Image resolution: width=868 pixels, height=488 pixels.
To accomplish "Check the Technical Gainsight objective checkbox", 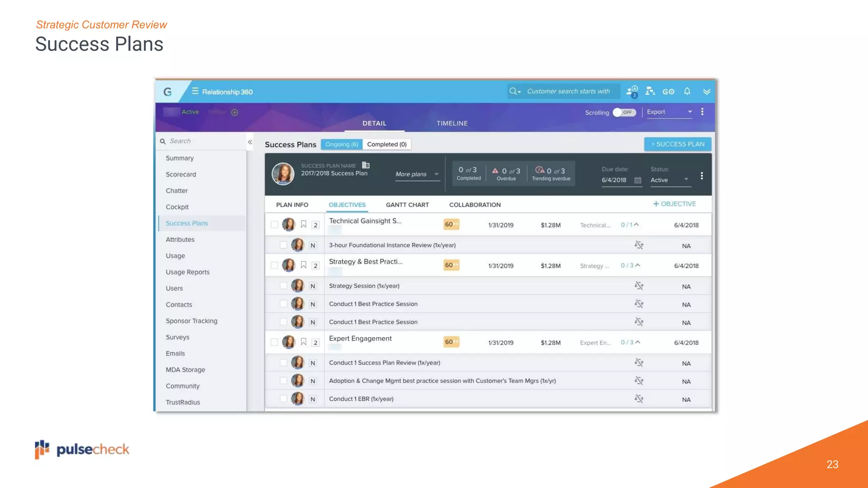I will point(274,225).
